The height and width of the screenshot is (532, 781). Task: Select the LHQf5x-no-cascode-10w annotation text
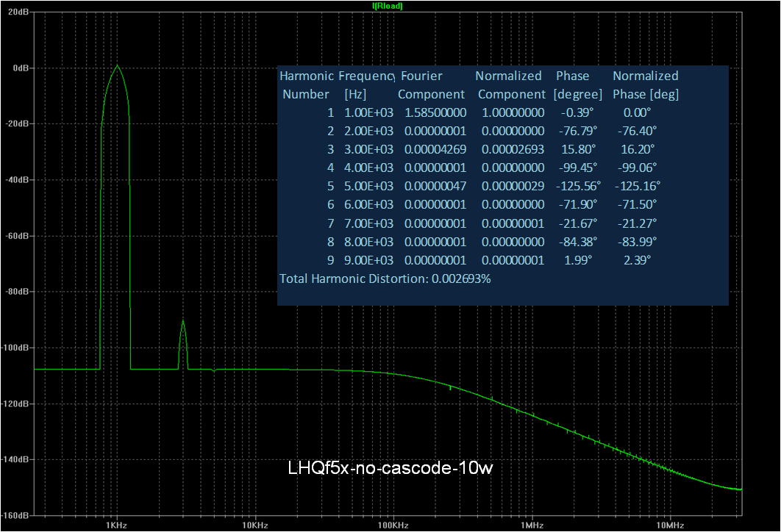pyautogui.click(x=390, y=468)
